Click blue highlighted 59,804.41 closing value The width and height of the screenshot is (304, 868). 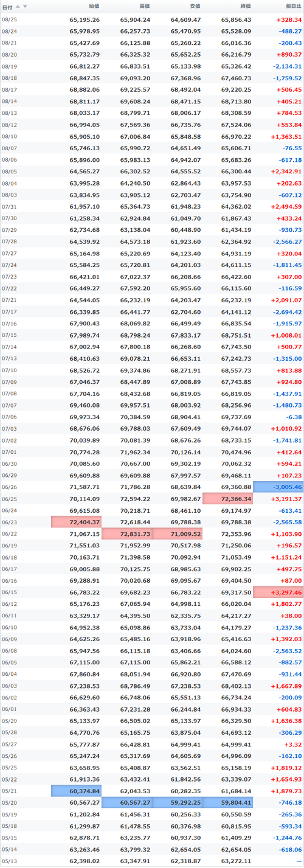[227, 802]
